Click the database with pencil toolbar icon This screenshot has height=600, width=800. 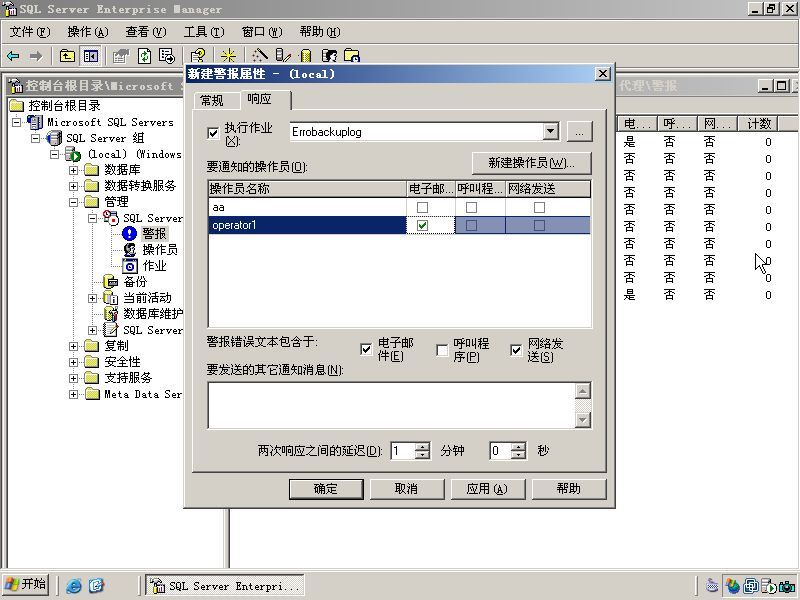point(283,56)
